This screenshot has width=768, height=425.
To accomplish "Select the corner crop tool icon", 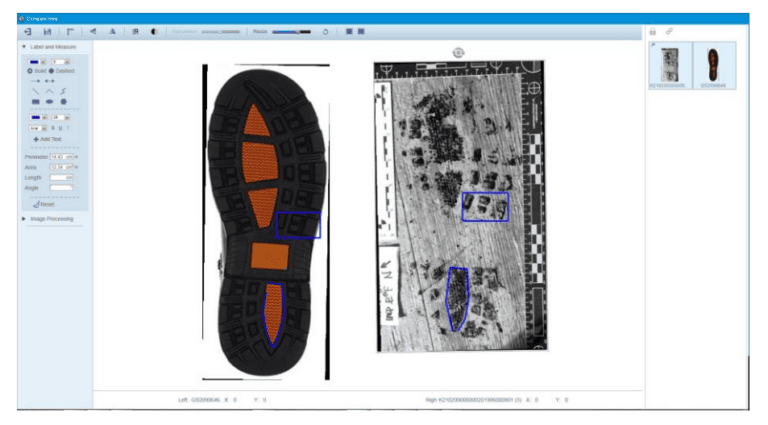I will click(x=70, y=32).
